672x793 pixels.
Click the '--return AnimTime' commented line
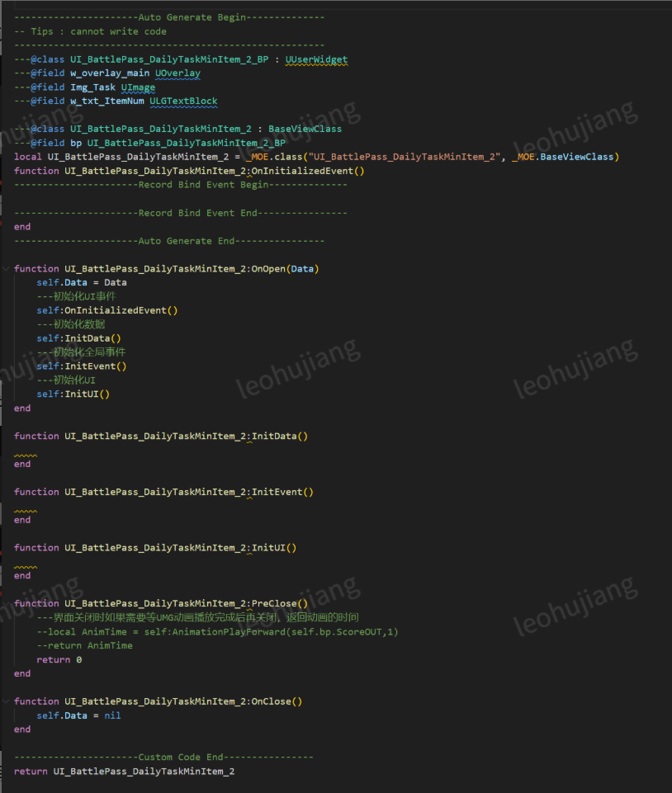coord(84,645)
